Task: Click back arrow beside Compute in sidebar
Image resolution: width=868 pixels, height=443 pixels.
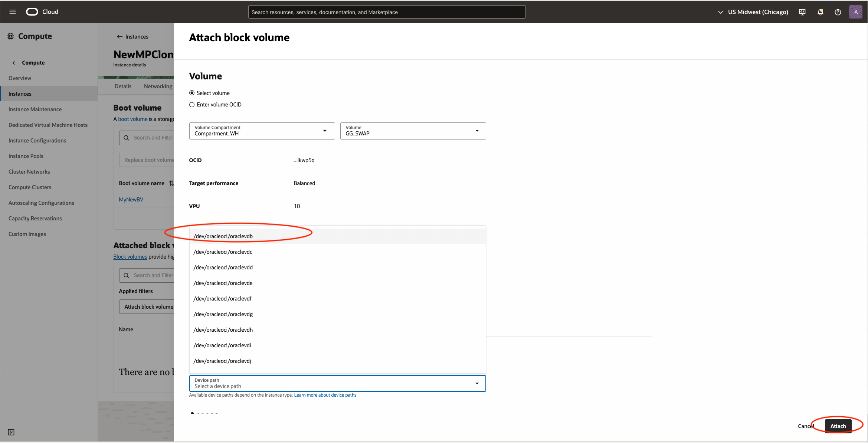Action: click(x=14, y=63)
